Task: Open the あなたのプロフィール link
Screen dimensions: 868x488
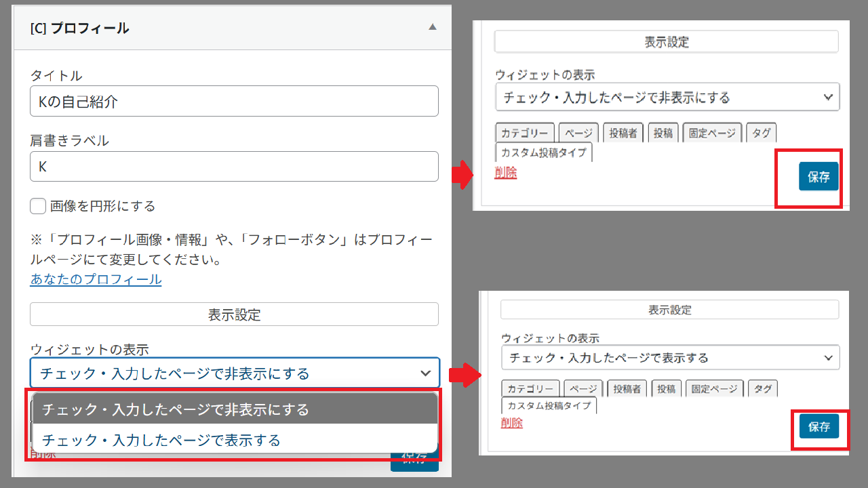Action: tap(96, 279)
